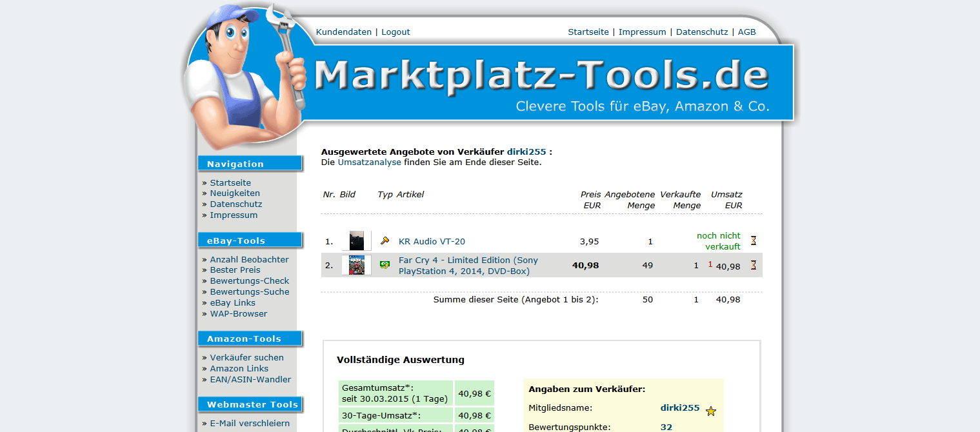Open the EAN/ASIN-Wandler tool
The width and height of the screenshot is (980, 432).
pos(250,379)
